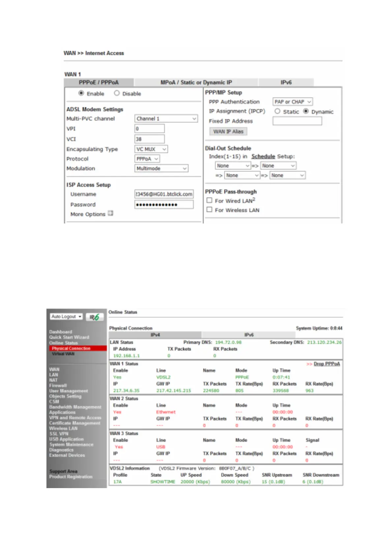Screen dimensions: 392x555
Task: Click the Secondary DNS 213.120.234.26
Action: pos(324,342)
